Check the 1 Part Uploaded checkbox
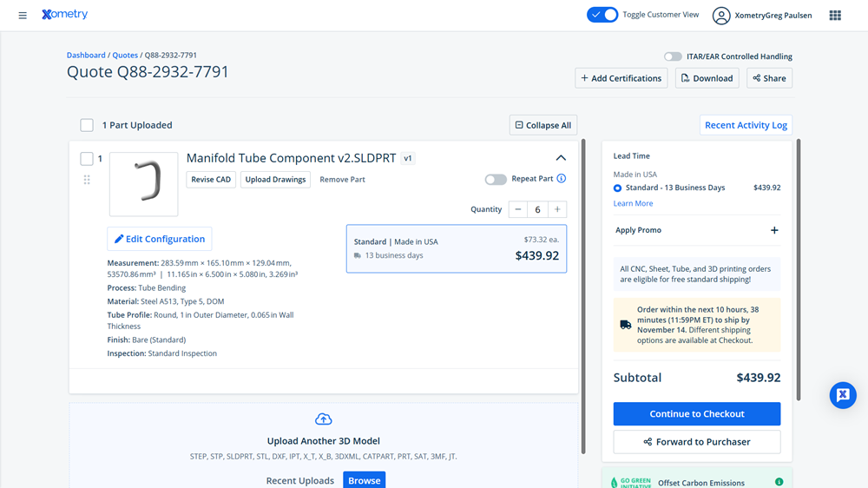The height and width of the screenshot is (488, 868). click(x=87, y=125)
